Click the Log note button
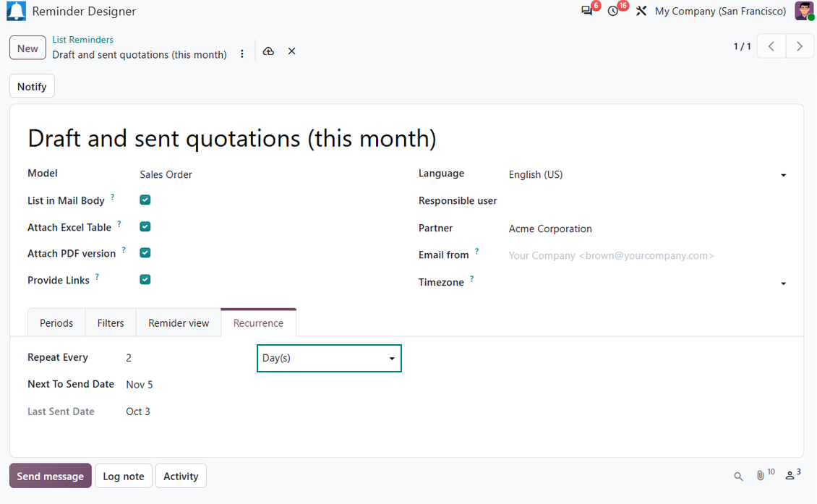This screenshot has height=504, width=817. coord(124,476)
